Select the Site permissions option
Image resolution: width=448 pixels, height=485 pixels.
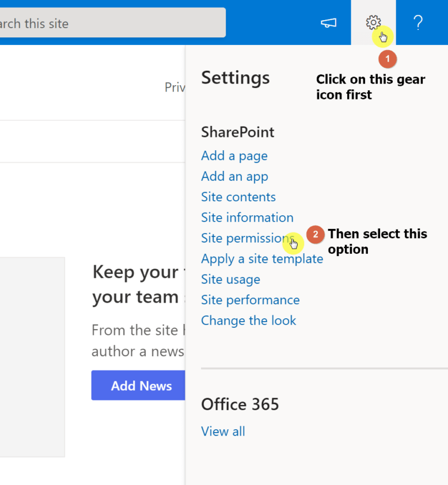tap(248, 238)
